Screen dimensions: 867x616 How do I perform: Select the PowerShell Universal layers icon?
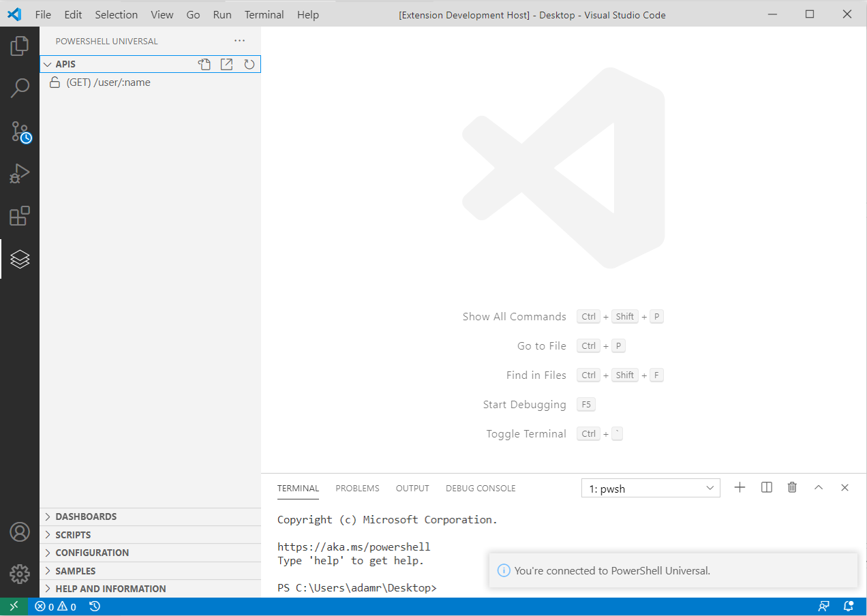20,259
